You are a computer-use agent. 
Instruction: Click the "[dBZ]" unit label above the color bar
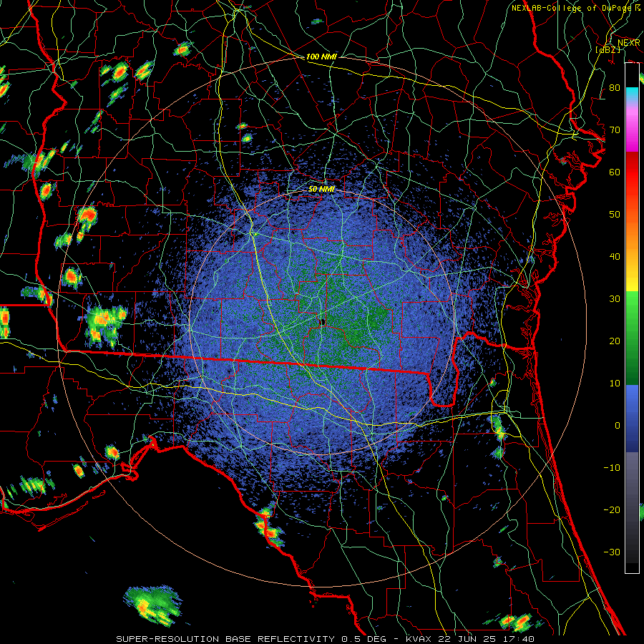coord(608,49)
